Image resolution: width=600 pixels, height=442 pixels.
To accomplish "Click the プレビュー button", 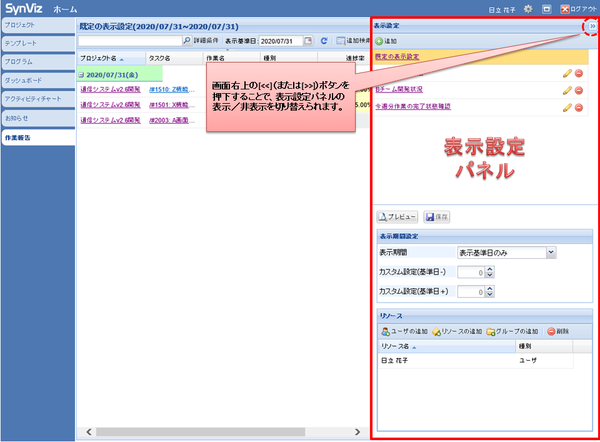I will (397, 217).
